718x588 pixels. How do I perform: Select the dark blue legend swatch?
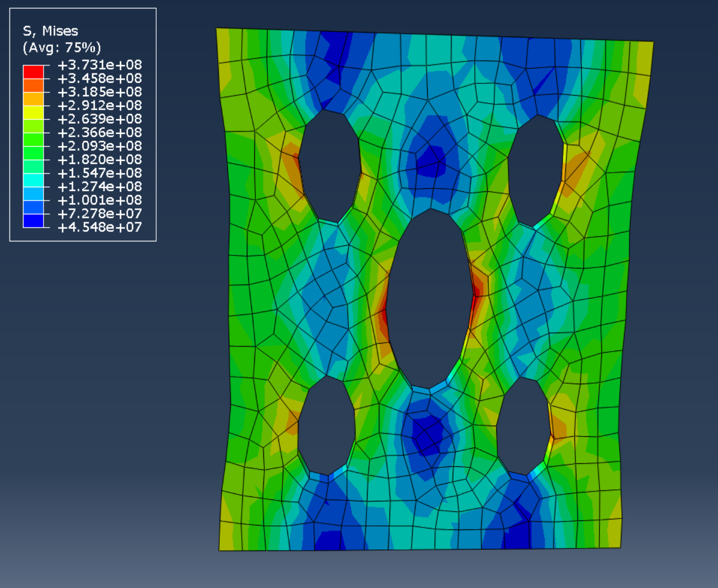(x=33, y=220)
